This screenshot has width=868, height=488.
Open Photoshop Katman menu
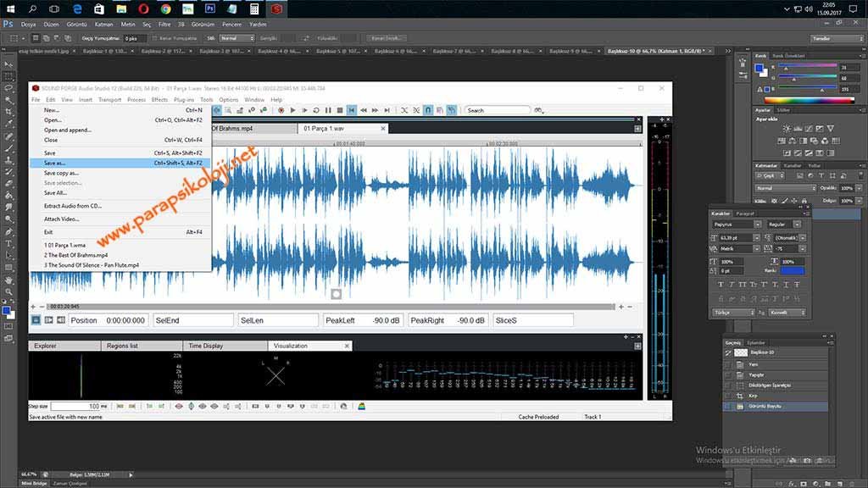click(x=103, y=25)
